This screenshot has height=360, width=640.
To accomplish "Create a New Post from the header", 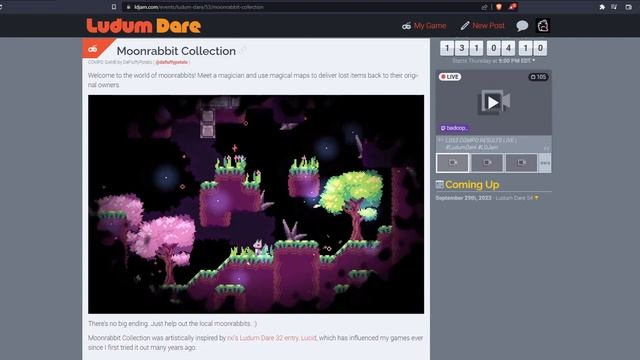I will pyautogui.click(x=483, y=26).
